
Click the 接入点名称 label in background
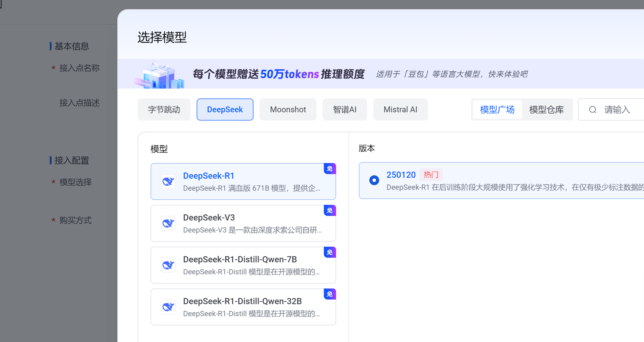[79, 68]
